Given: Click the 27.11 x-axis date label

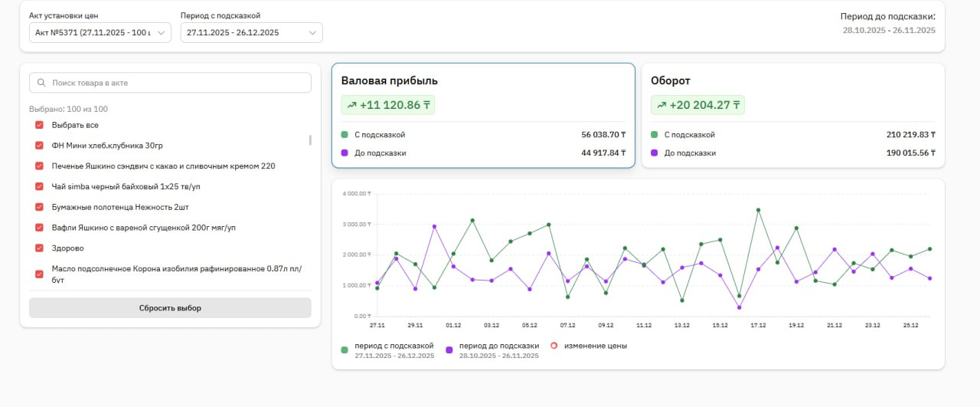Looking at the screenshot, I should click(x=377, y=325).
